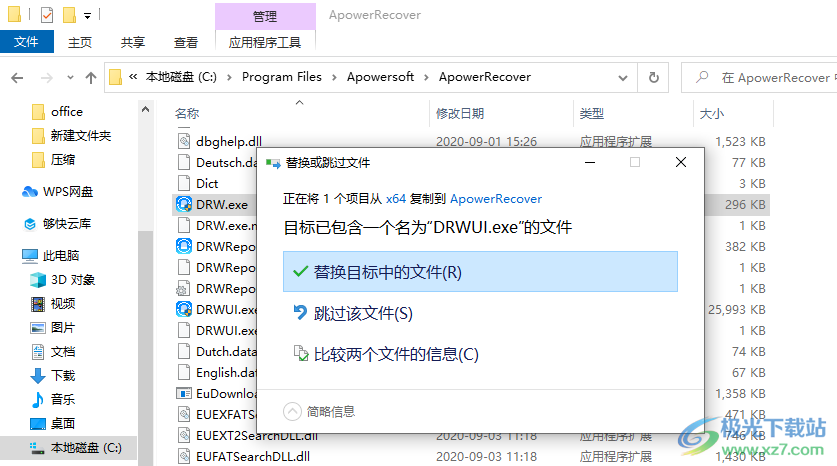Click the 下载 arrow icon
This screenshot has width=837, height=466.
(x=38, y=376)
